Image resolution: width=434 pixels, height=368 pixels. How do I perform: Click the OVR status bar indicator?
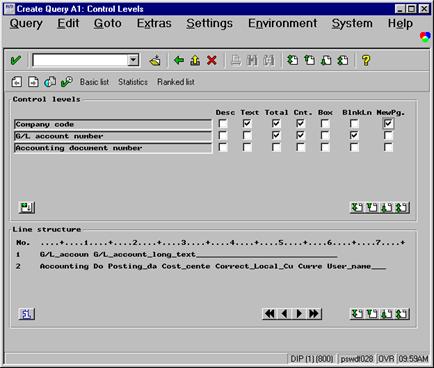pyautogui.click(x=386, y=359)
